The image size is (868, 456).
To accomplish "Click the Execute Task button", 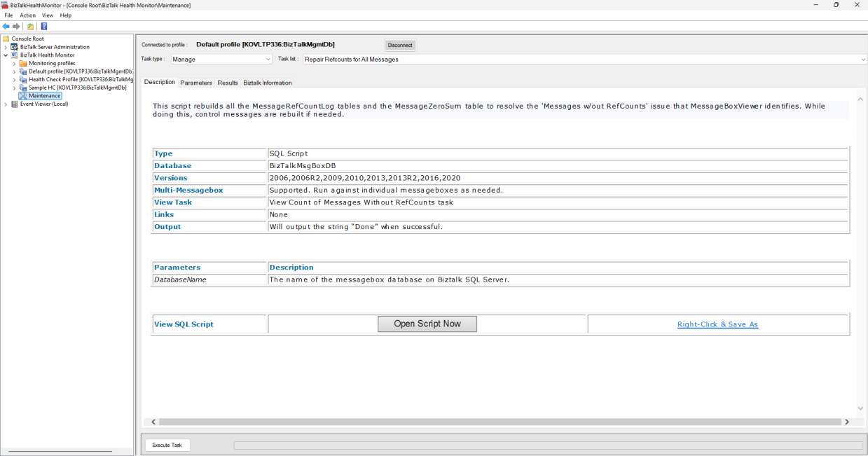I will coord(167,445).
